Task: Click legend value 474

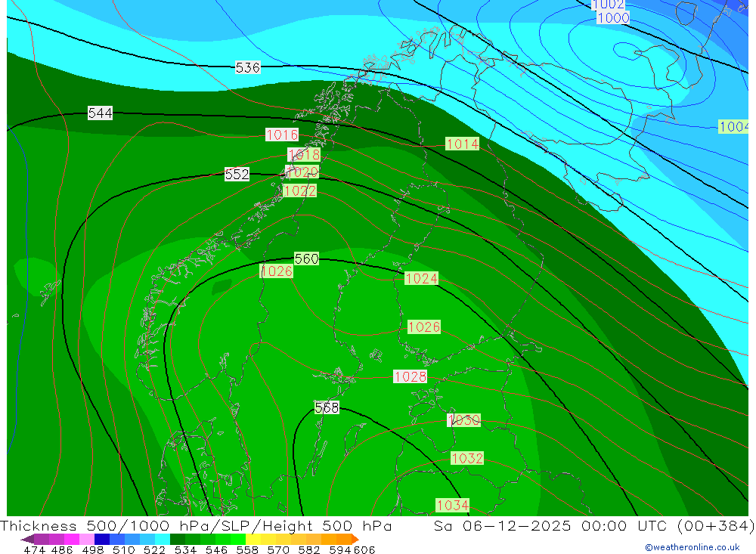Action: (35, 549)
